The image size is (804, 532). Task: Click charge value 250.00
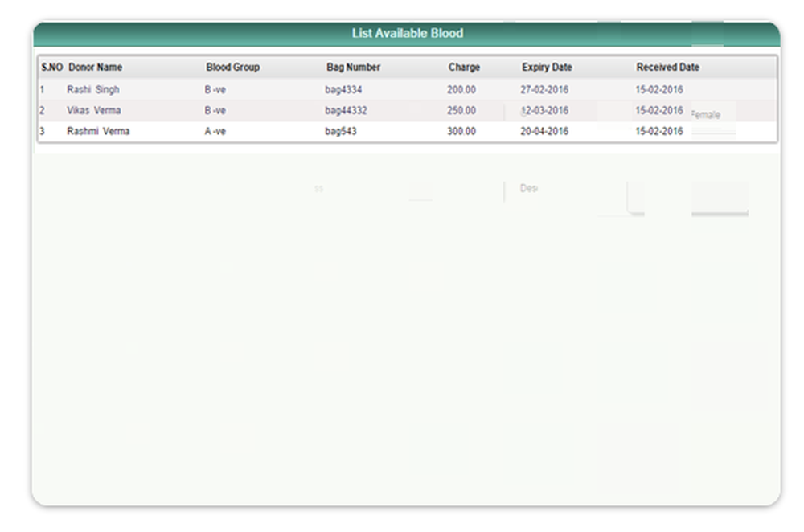(x=461, y=110)
